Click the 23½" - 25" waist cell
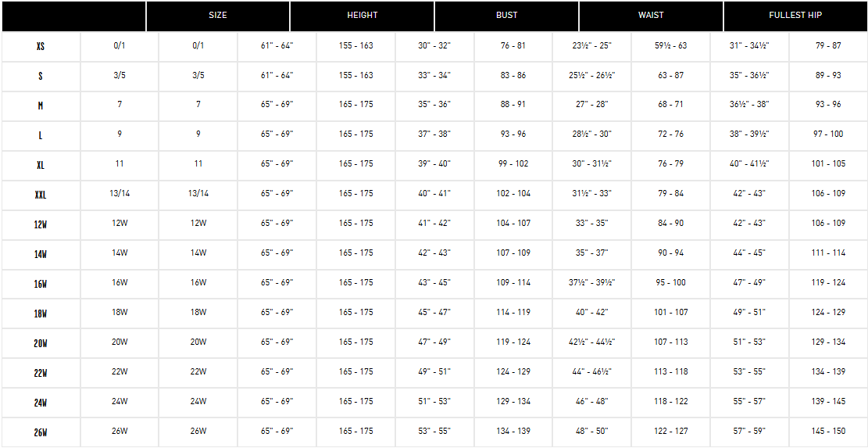 pyautogui.click(x=591, y=46)
